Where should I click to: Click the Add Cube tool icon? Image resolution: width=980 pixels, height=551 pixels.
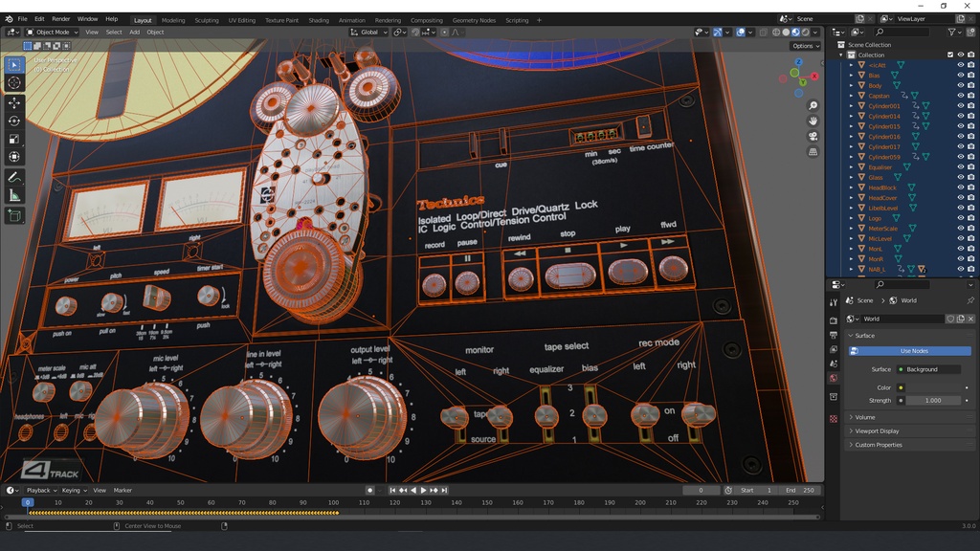coord(14,216)
